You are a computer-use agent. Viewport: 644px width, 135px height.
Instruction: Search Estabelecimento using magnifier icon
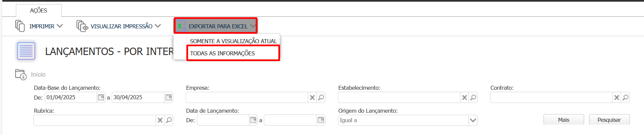tap(473, 98)
